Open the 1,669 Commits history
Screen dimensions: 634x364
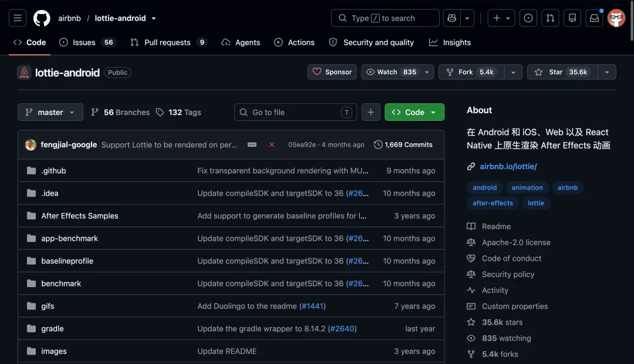(403, 145)
